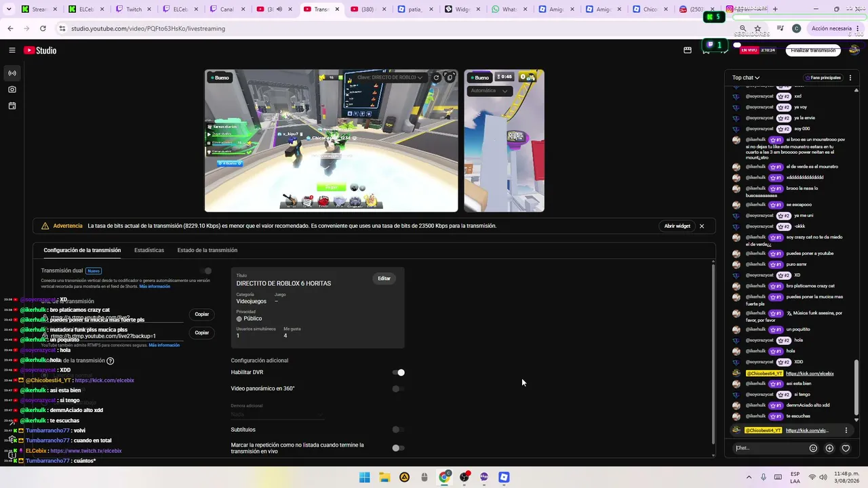Reload the current browser page
The width and height of the screenshot is (868, 488).
tap(43, 28)
